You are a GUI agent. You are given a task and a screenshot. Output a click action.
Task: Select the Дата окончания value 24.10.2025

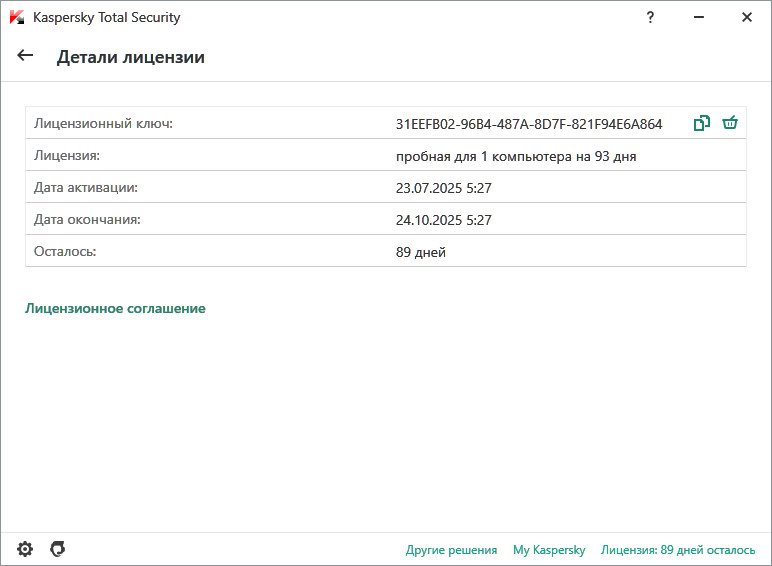(x=444, y=220)
